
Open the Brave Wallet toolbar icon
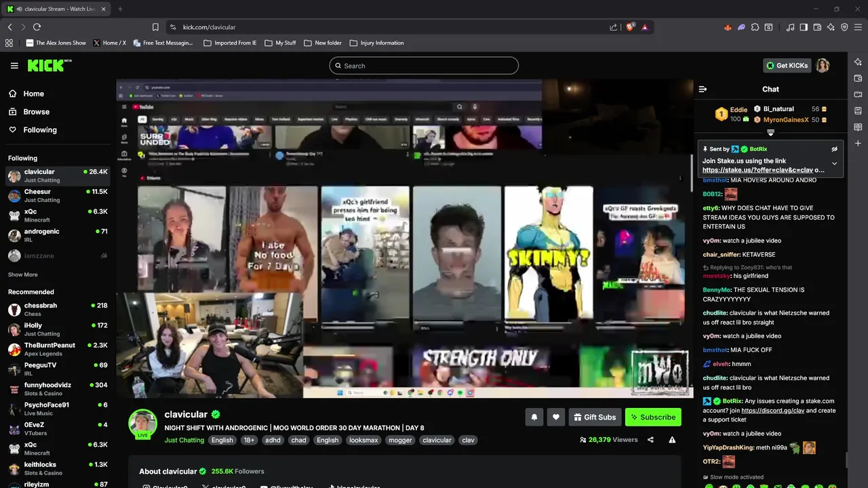pyautogui.click(x=817, y=27)
